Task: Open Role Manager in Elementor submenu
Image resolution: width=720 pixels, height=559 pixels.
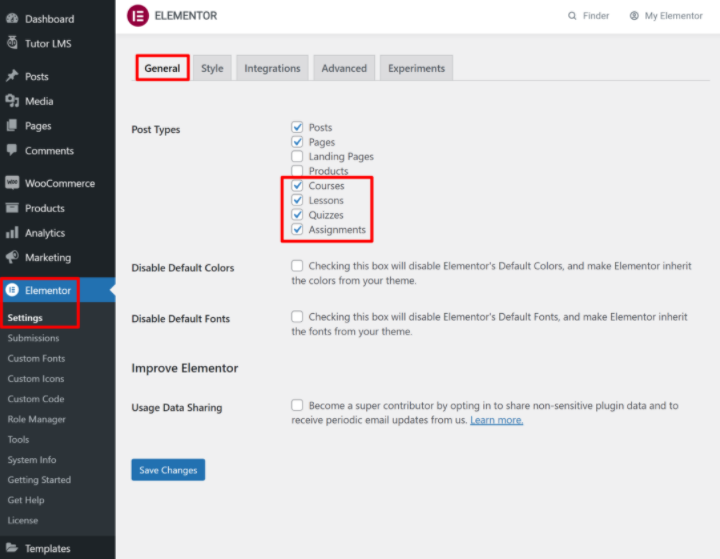Action: coord(37,419)
